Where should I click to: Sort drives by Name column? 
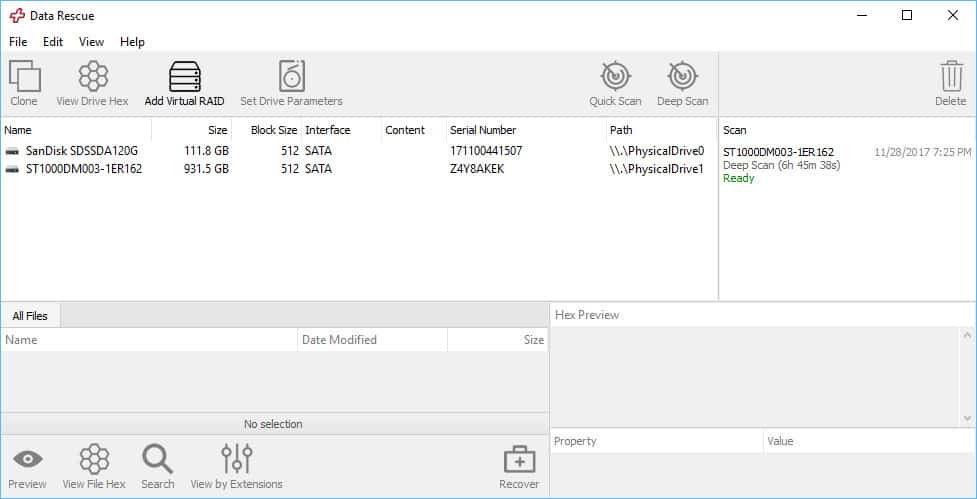coord(76,130)
